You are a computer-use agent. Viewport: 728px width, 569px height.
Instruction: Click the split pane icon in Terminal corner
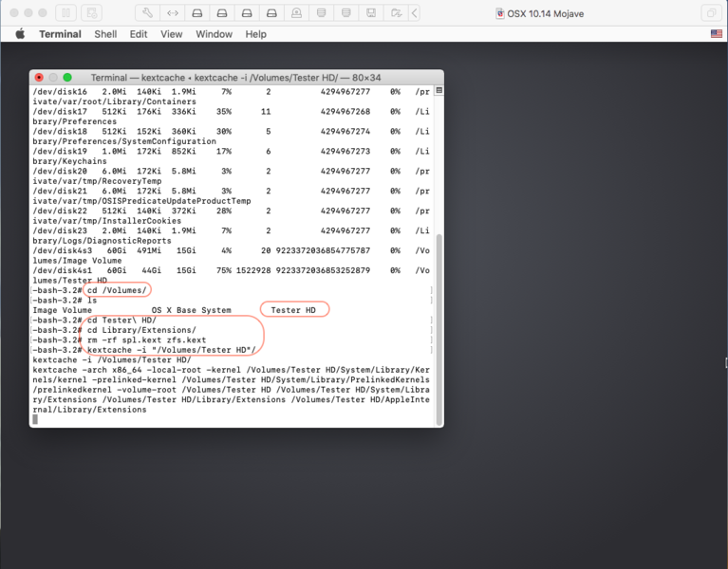click(439, 90)
